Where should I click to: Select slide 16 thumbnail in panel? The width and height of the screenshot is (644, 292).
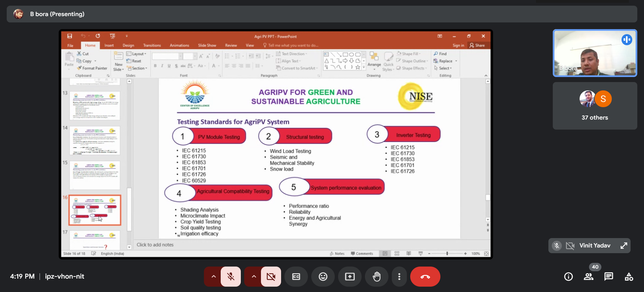(x=95, y=210)
